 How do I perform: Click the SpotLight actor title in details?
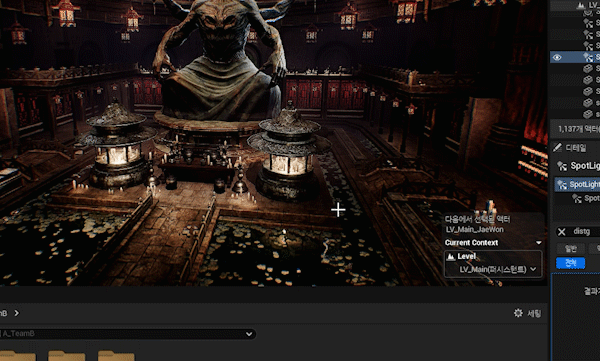tap(585, 166)
